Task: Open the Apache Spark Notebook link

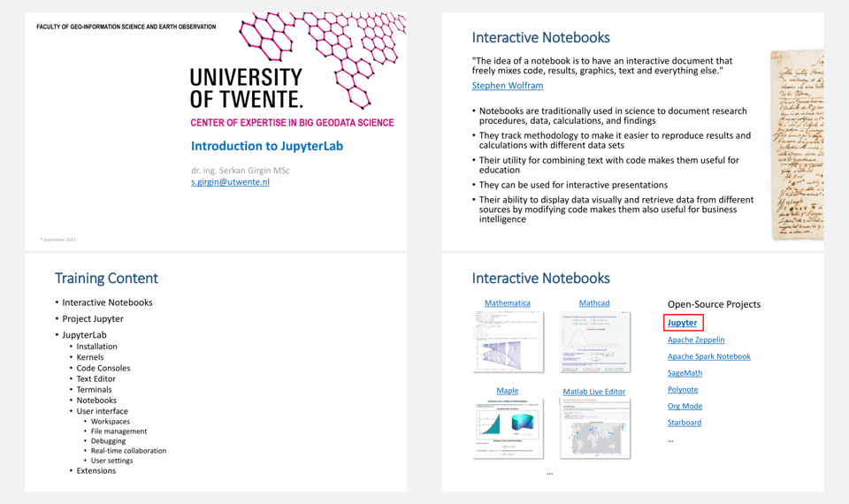Action: pyautogui.click(x=708, y=356)
